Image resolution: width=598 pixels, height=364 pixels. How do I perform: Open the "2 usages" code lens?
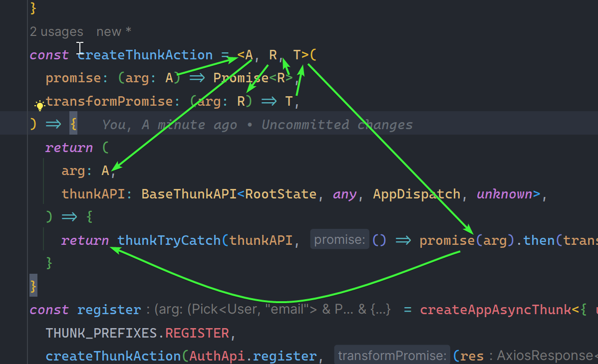(x=56, y=32)
